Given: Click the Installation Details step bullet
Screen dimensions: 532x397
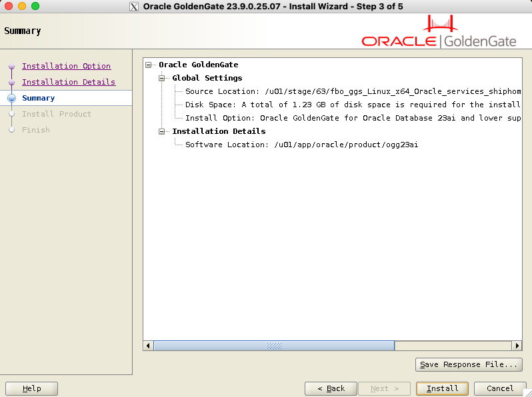Looking at the screenshot, I should [11, 82].
